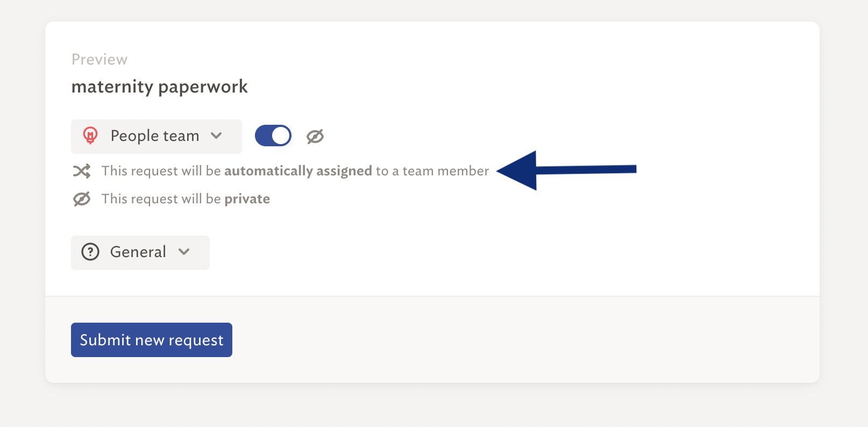Click the General label text
Screen dimensions: 868x427
pos(138,252)
